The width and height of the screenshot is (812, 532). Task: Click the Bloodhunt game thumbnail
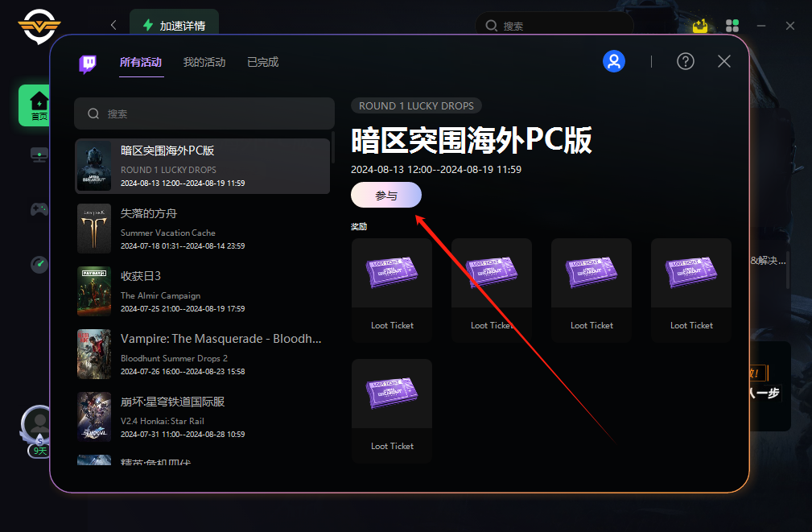93,354
